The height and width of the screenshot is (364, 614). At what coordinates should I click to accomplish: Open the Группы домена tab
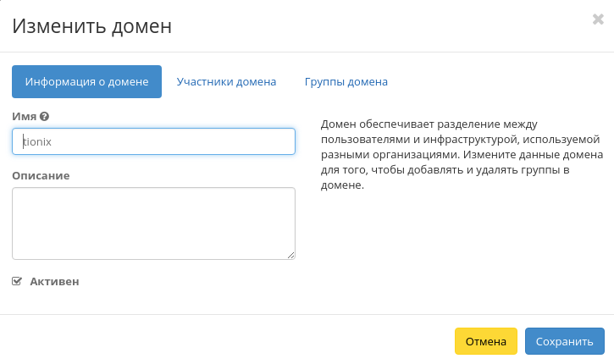tap(346, 82)
